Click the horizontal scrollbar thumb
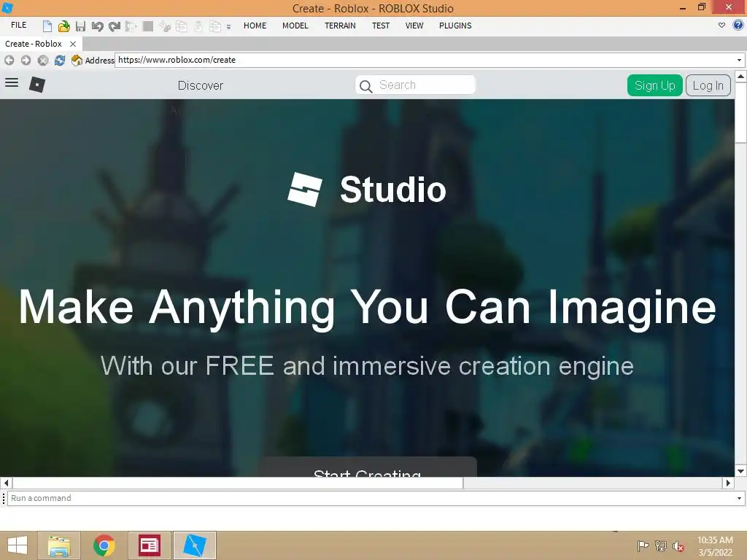 tap(237, 483)
